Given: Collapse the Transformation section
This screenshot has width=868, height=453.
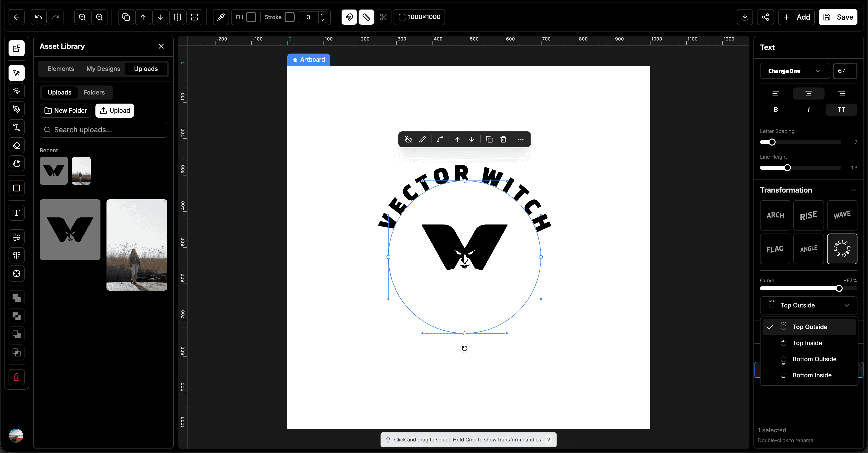Looking at the screenshot, I should 853,190.
